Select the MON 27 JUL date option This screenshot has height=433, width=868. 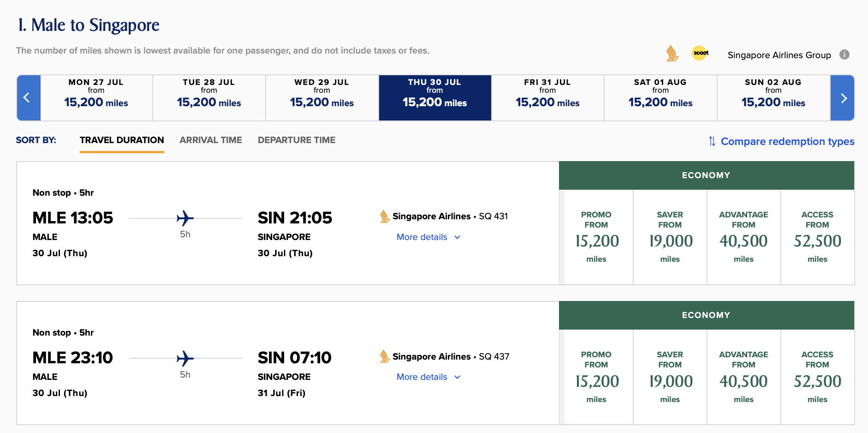click(96, 98)
